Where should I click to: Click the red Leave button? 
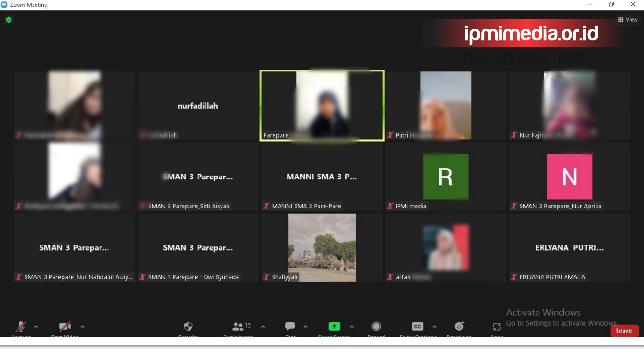point(624,330)
